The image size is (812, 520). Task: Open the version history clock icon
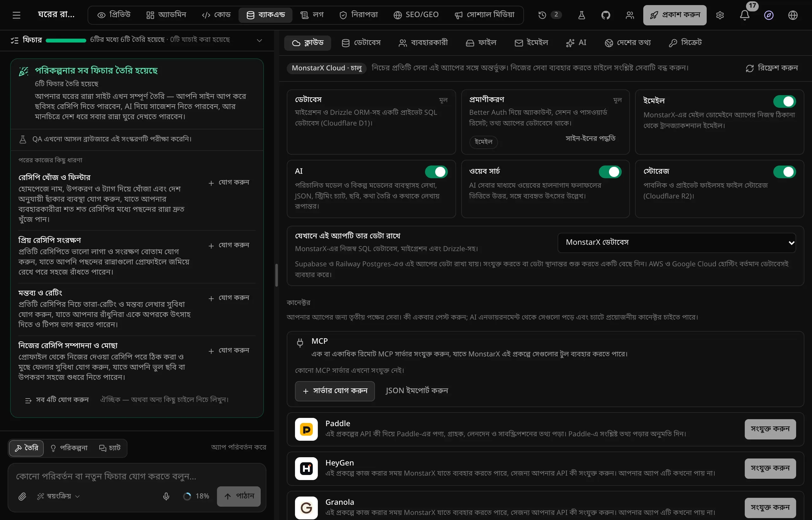pyautogui.click(x=542, y=15)
